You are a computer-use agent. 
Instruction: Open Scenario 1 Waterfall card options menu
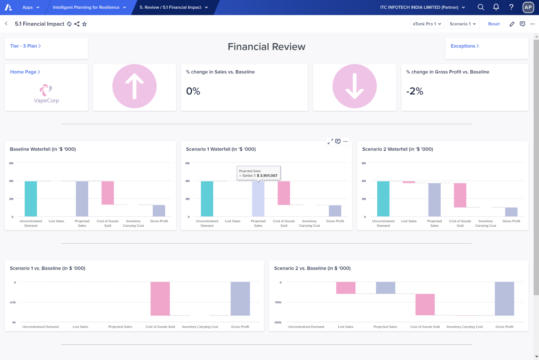point(345,141)
